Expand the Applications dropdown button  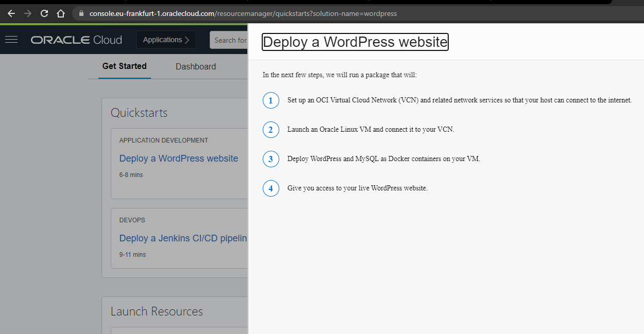166,40
